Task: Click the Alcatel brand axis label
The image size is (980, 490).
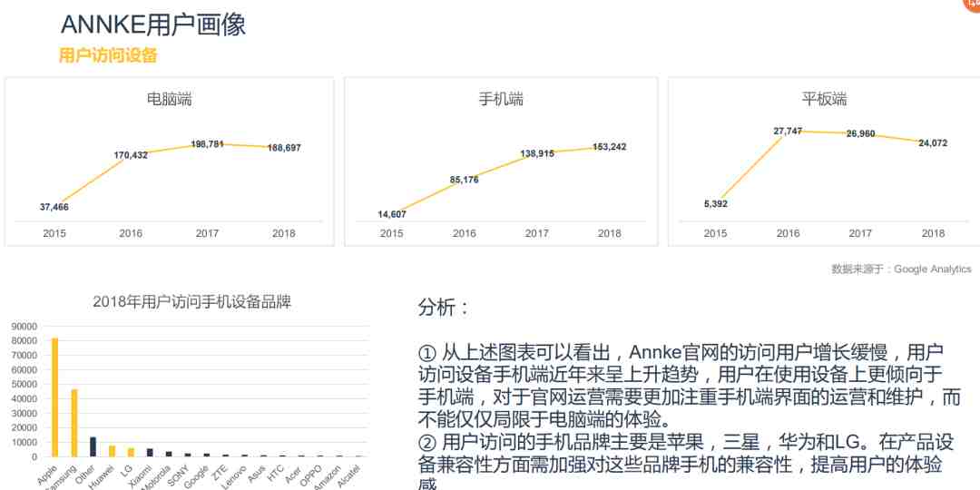Action: point(348,475)
